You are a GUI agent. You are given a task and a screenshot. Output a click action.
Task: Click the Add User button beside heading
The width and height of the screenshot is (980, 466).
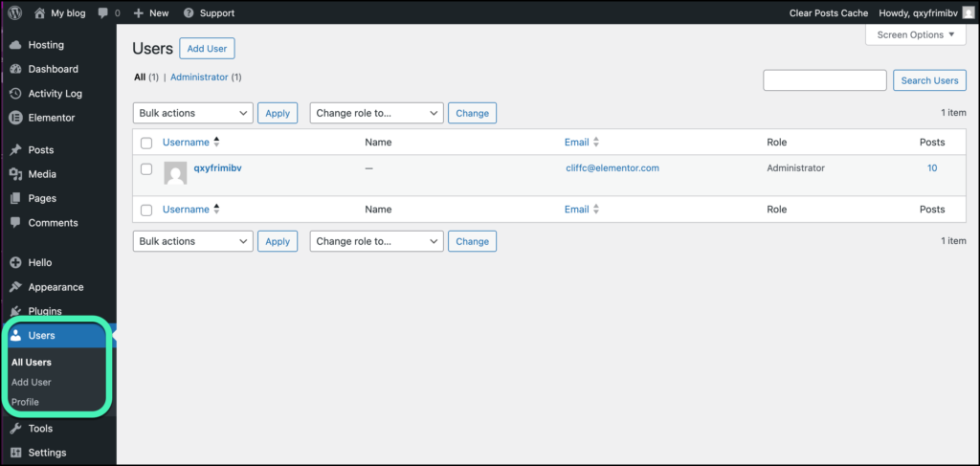tap(207, 49)
